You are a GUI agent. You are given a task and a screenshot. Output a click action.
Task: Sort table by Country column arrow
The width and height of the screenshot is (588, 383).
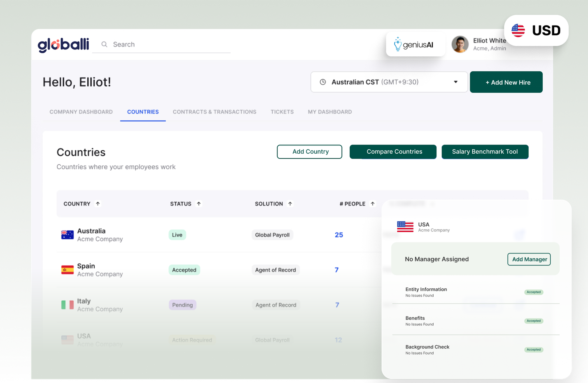coord(98,204)
